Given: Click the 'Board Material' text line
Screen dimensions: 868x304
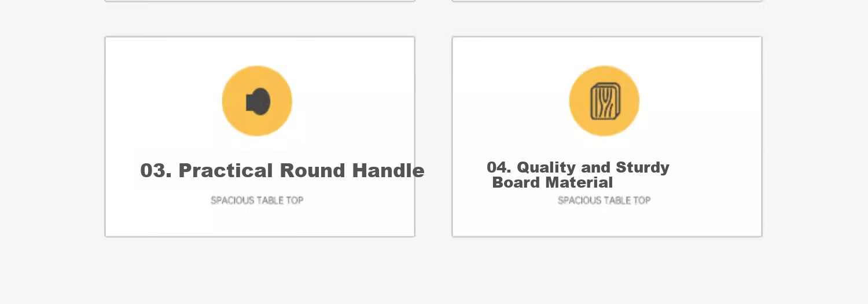Looking at the screenshot, I should (x=552, y=183).
